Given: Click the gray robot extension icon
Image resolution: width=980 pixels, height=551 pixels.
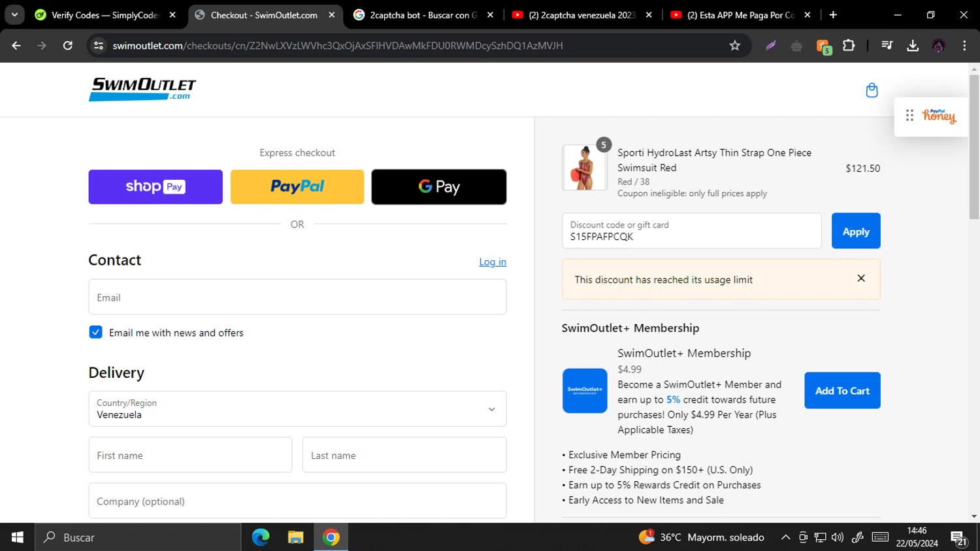Looking at the screenshot, I should [796, 45].
